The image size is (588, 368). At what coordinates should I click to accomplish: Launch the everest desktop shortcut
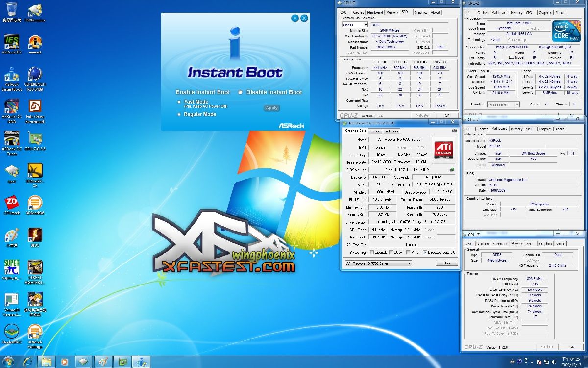tap(35, 44)
